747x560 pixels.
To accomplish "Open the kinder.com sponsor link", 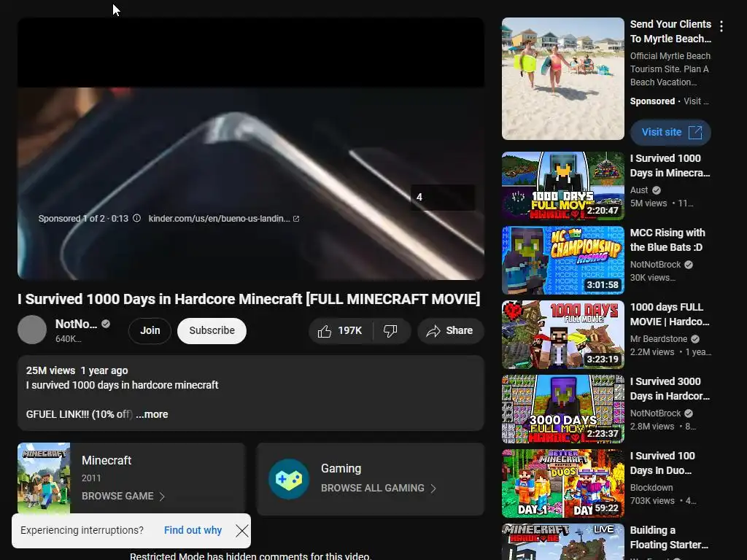I will tap(219, 219).
